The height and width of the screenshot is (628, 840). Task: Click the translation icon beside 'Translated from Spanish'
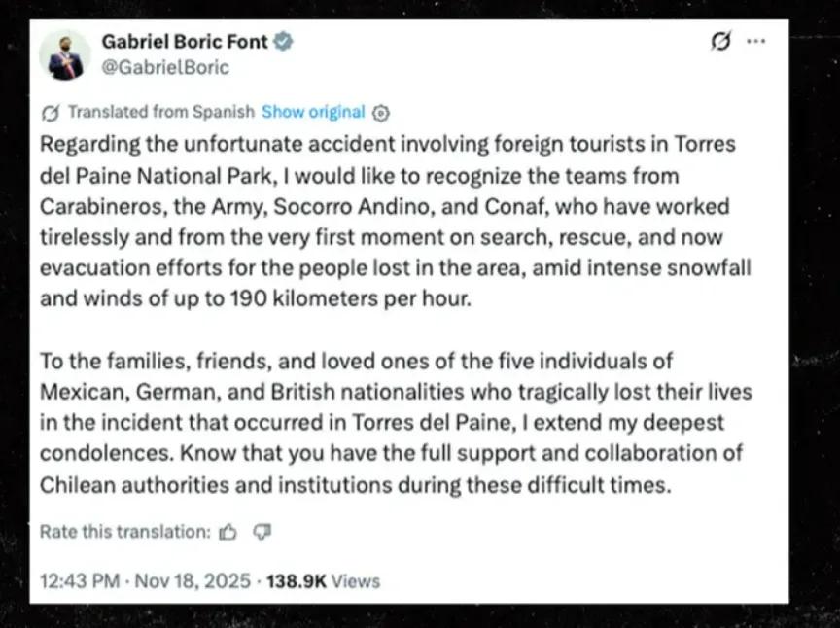52,112
